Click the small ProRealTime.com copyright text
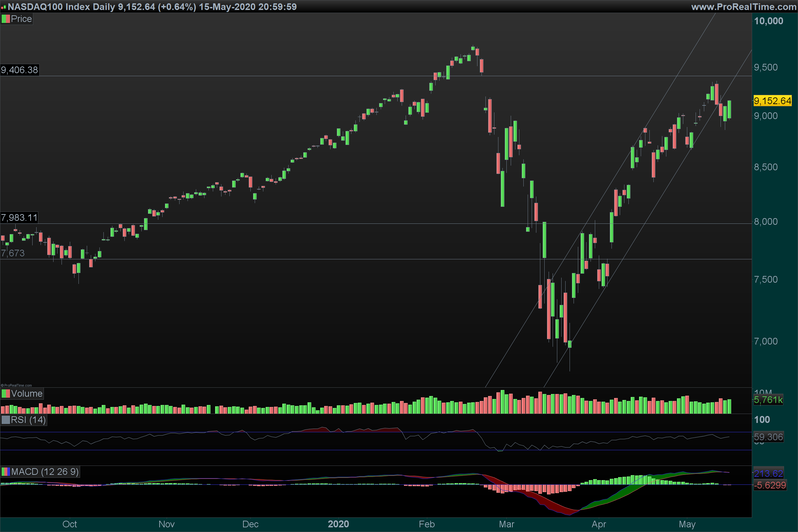Image resolution: width=798 pixels, height=532 pixels. (x=16, y=385)
